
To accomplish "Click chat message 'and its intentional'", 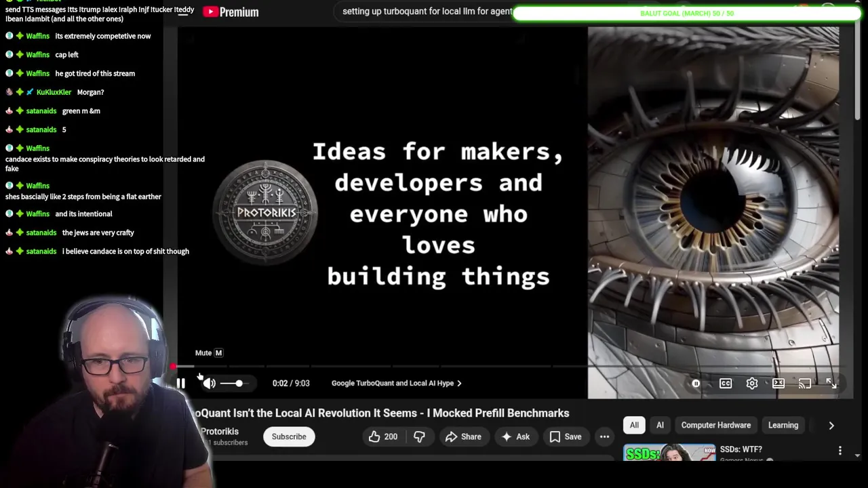I will 83,213.
